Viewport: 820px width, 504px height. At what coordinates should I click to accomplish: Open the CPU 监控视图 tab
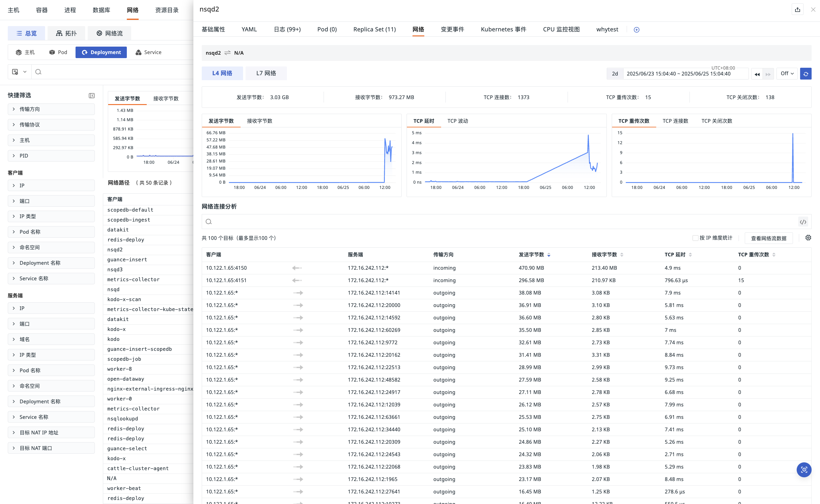561,29
